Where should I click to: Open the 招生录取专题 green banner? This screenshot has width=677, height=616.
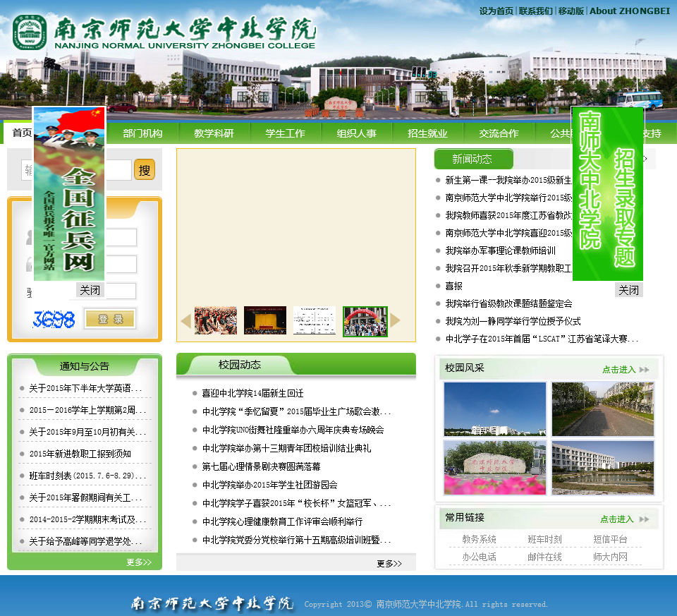coord(608,193)
